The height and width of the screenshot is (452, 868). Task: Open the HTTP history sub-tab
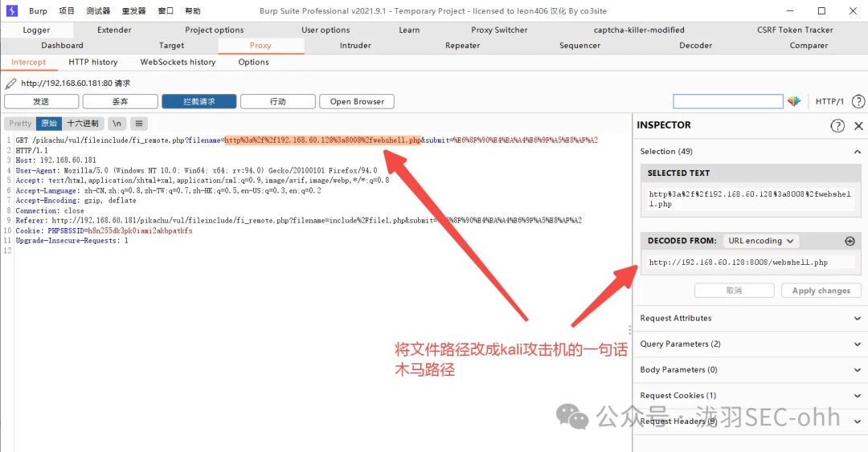point(93,62)
